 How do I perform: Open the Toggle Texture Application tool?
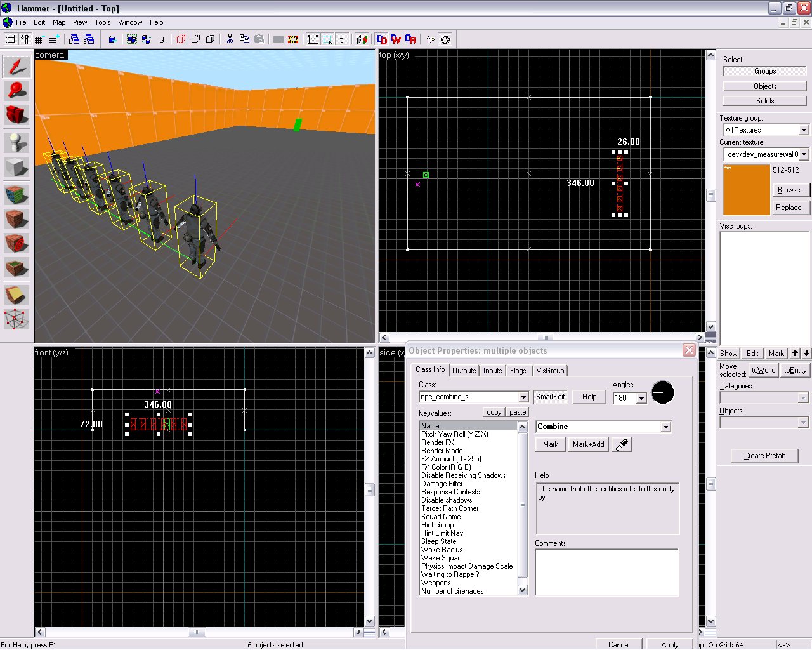(x=16, y=194)
